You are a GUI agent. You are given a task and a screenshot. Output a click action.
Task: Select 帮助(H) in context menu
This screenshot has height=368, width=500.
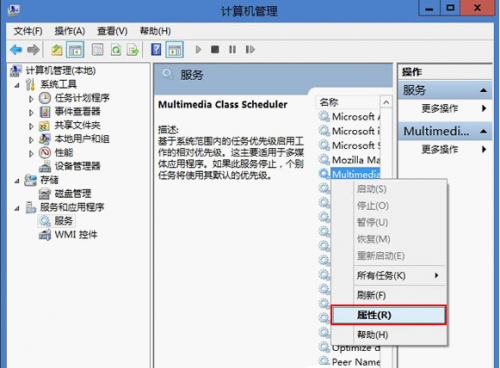pos(388,334)
